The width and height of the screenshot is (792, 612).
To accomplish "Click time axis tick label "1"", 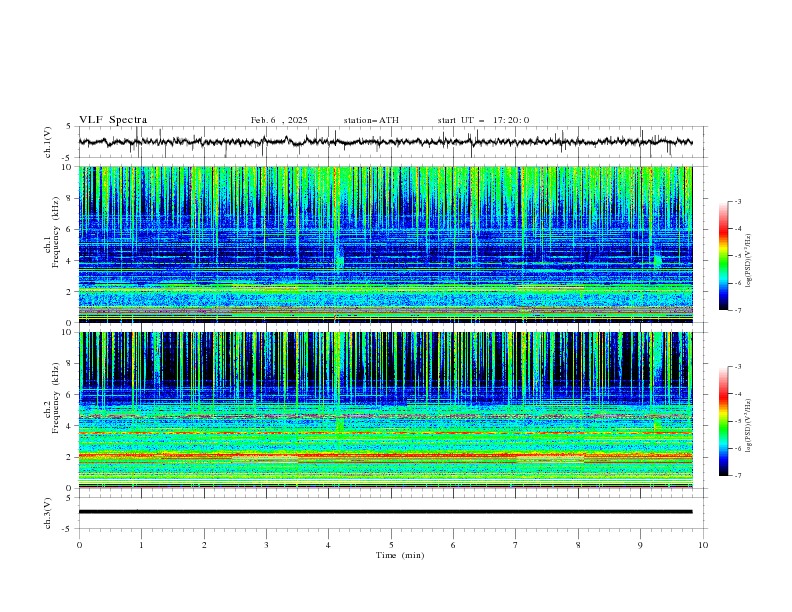I will click(141, 545).
